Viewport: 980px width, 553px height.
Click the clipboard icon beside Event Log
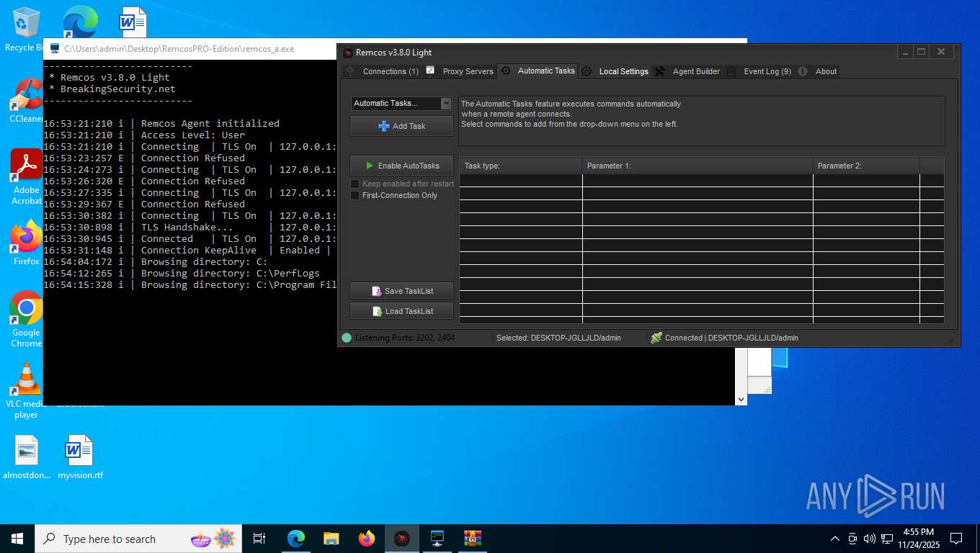(x=731, y=71)
